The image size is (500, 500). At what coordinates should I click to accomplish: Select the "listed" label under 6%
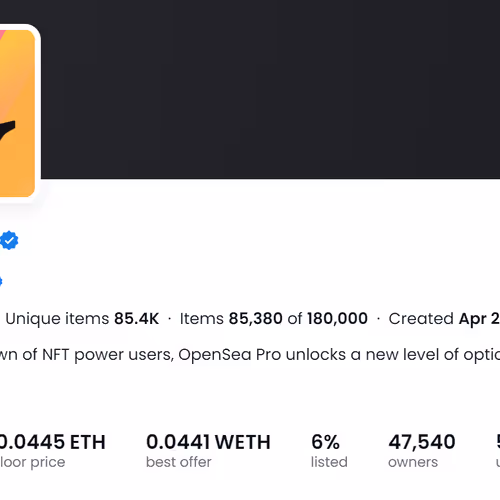point(329,462)
